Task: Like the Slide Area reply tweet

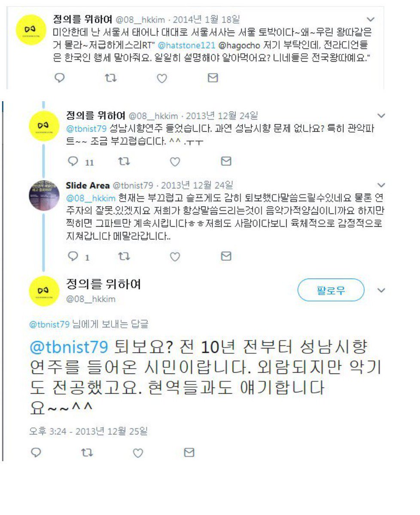Action: 174,256
